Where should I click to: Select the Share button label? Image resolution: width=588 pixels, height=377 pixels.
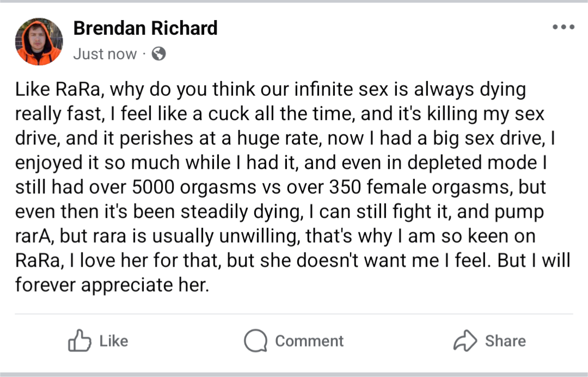pos(505,341)
